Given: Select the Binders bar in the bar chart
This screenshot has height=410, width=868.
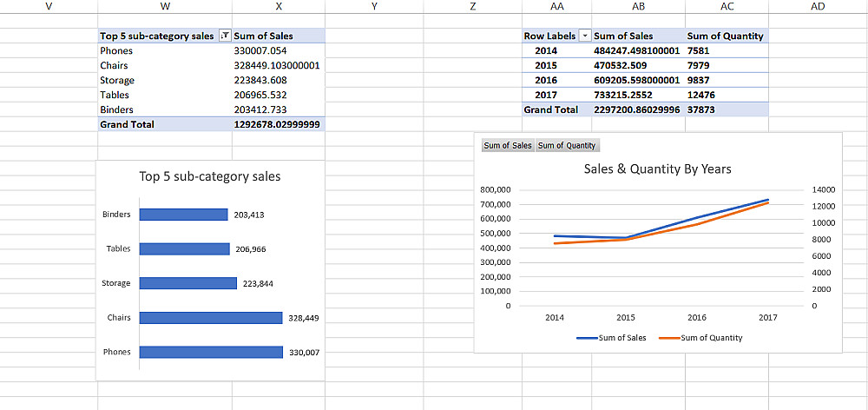Looking at the screenshot, I should (x=184, y=215).
